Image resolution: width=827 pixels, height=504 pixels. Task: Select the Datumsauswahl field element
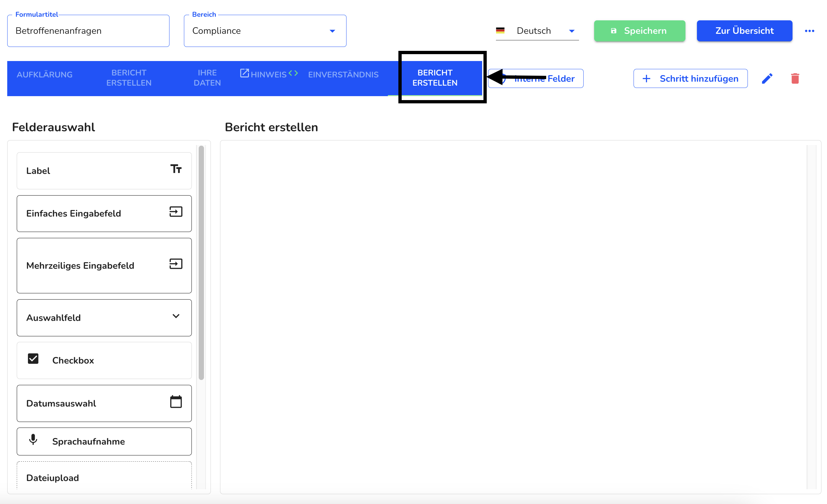click(x=104, y=403)
